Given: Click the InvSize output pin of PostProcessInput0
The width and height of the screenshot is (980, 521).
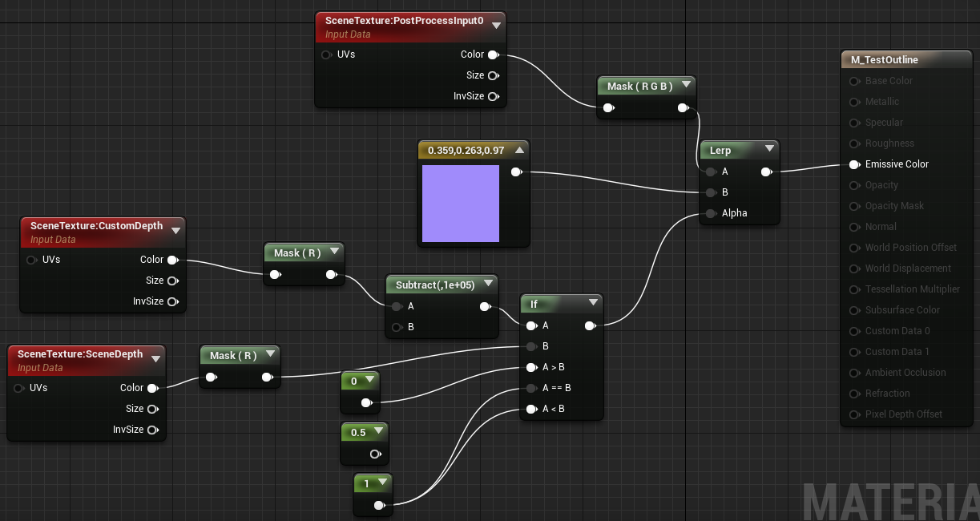Looking at the screenshot, I should [x=494, y=96].
